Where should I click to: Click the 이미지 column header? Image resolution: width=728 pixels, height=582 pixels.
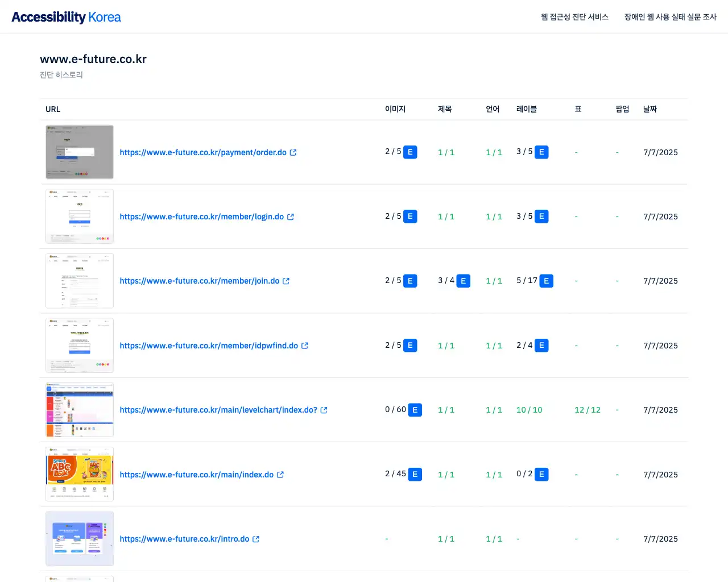click(395, 109)
